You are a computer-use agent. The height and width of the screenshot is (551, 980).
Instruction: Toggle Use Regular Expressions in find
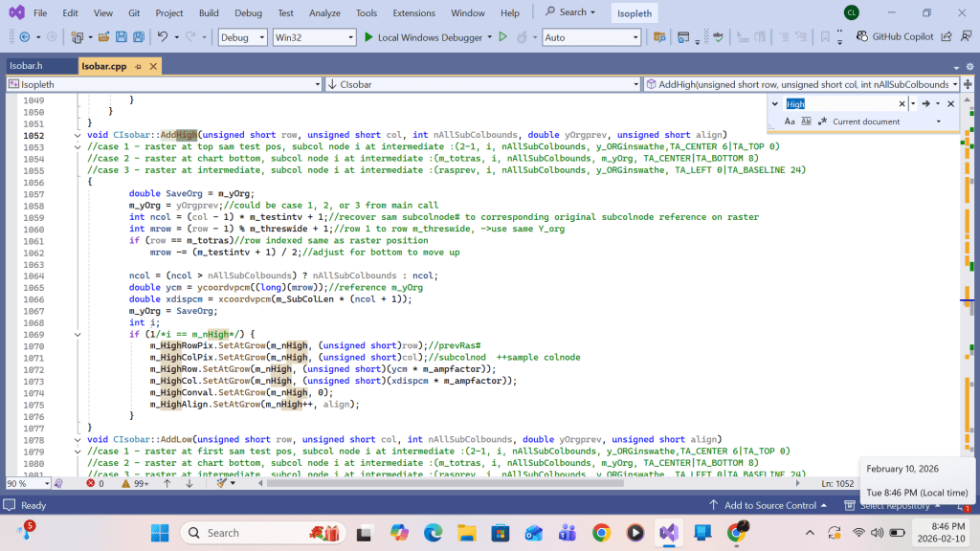(821, 121)
